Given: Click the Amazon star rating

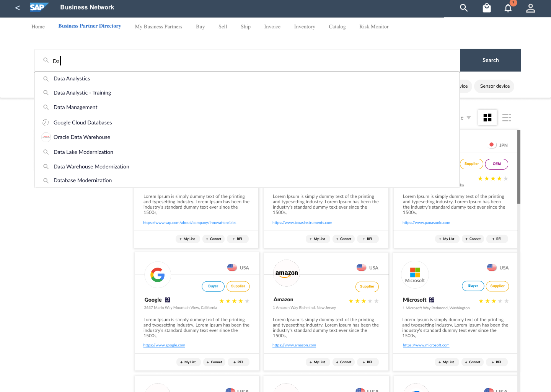Looking at the screenshot, I should (x=364, y=301).
